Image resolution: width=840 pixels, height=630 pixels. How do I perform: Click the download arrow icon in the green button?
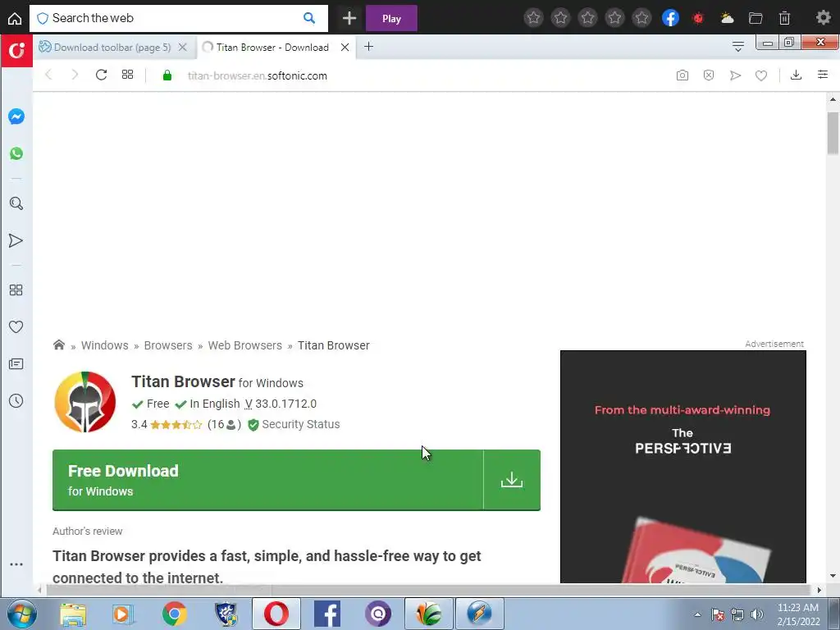[512, 480]
